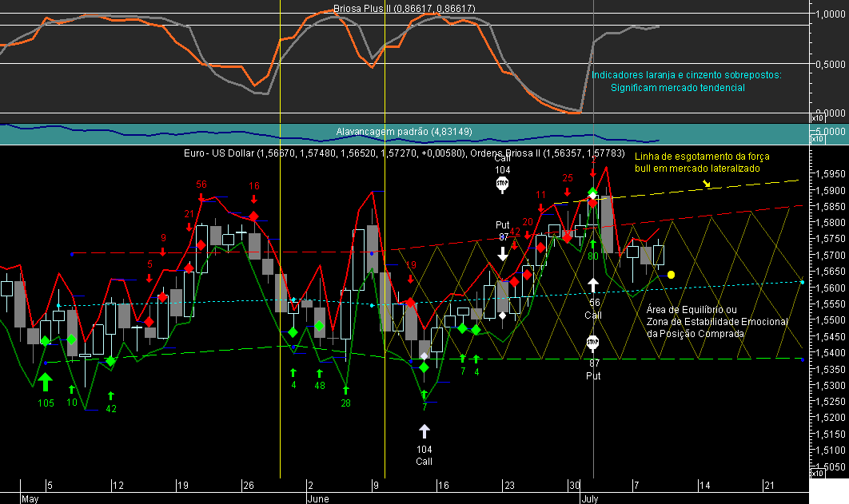Select the Alavancagem padrão indicator title
The image size is (849, 504).
[404, 132]
